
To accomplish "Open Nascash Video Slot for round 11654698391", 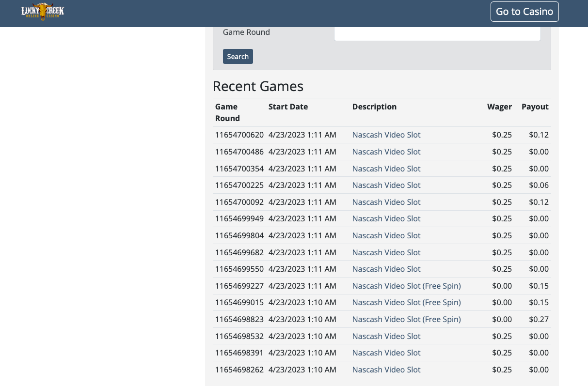I will pos(386,353).
